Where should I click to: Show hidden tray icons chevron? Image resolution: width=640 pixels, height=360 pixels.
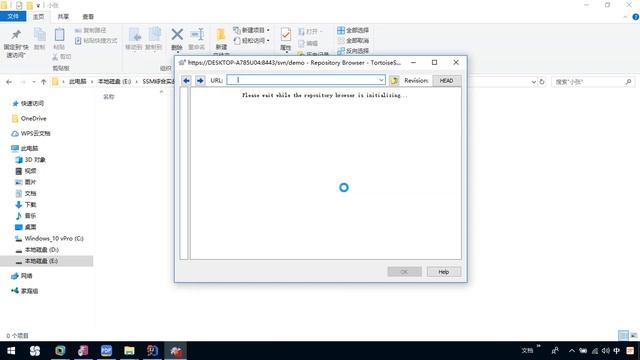[571, 351]
